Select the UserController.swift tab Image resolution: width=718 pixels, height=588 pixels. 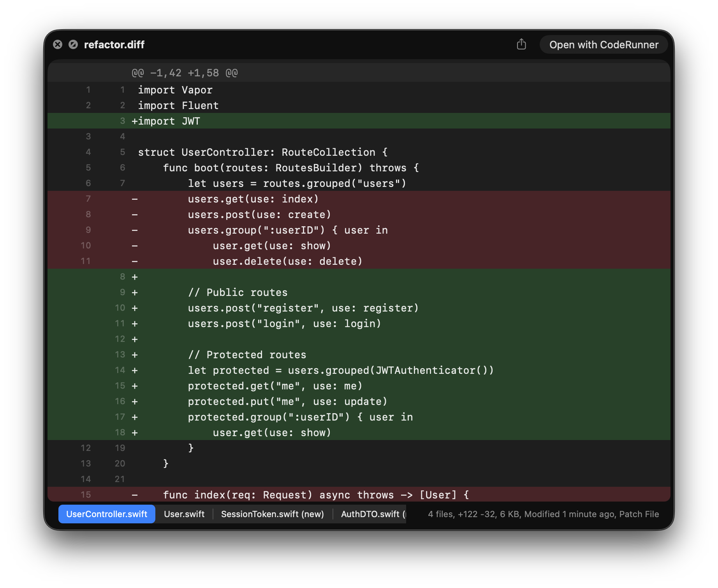107,514
